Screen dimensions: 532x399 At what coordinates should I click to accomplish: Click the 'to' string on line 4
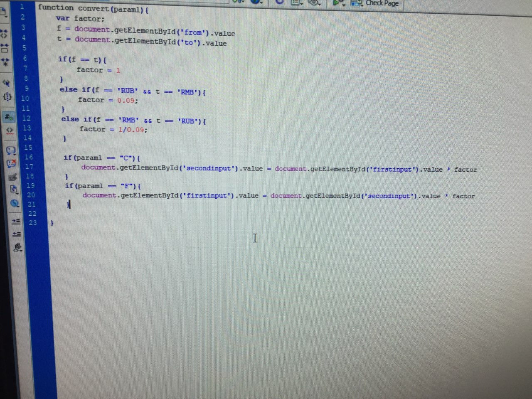click(190, 42)
